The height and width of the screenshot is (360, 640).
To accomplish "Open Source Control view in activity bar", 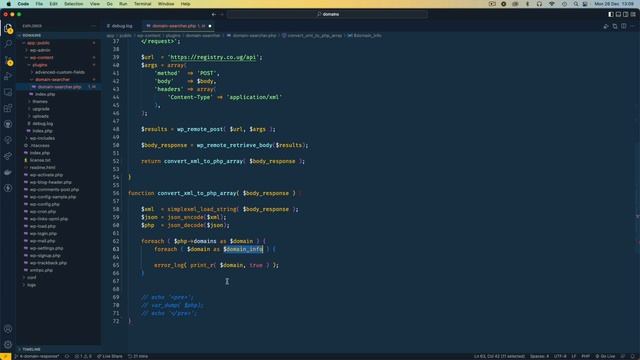I will pos(8,60).
